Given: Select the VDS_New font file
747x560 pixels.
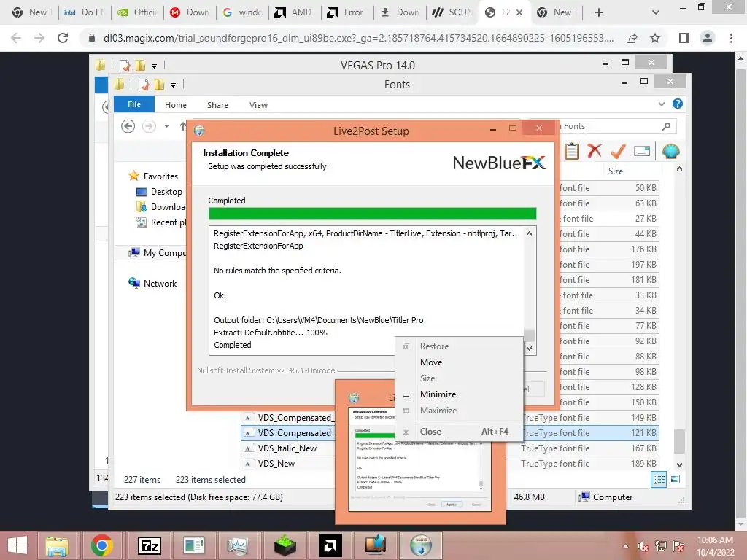Looking at the screenshot, I should tap(276, 463).
